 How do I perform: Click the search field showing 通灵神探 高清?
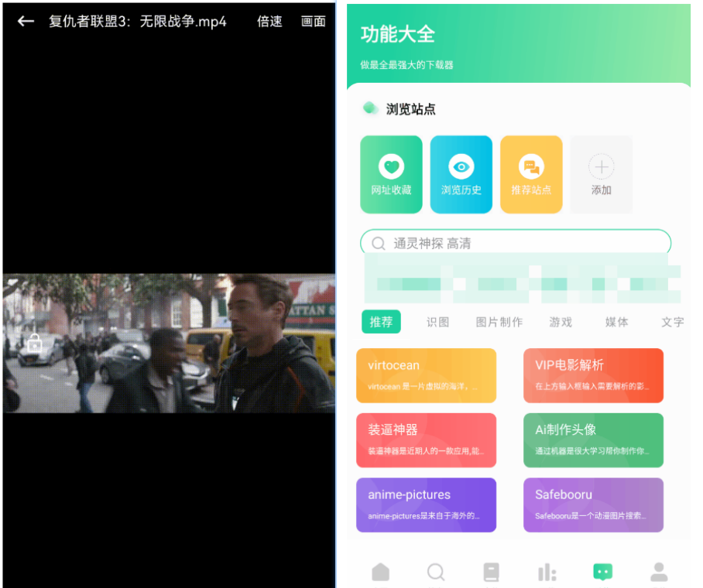[x=516, y=243]
